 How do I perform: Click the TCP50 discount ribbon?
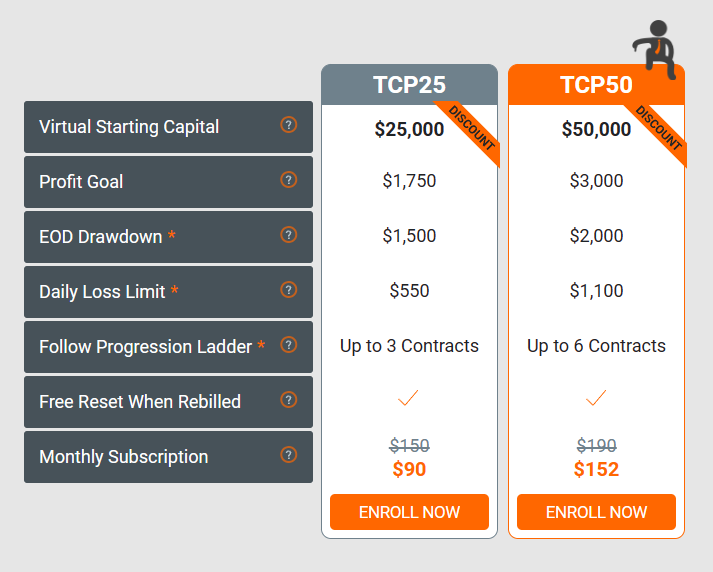(x=658, y=128)
